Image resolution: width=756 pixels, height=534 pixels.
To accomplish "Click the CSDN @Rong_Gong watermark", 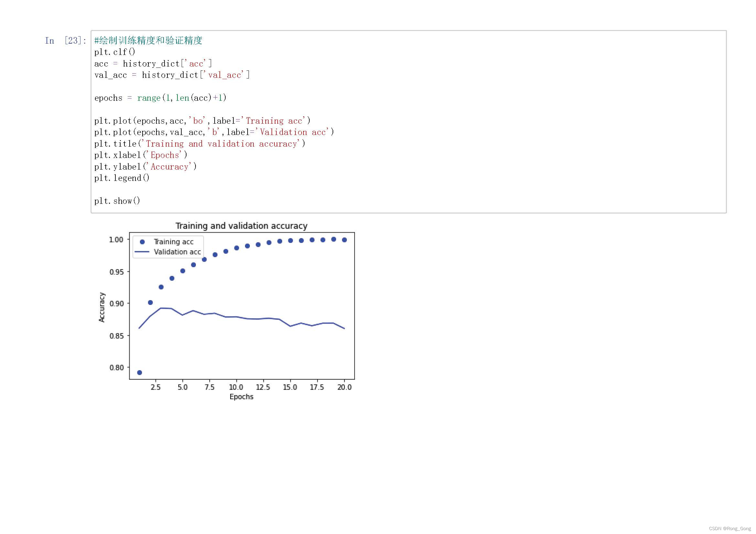I will [730, 529].
